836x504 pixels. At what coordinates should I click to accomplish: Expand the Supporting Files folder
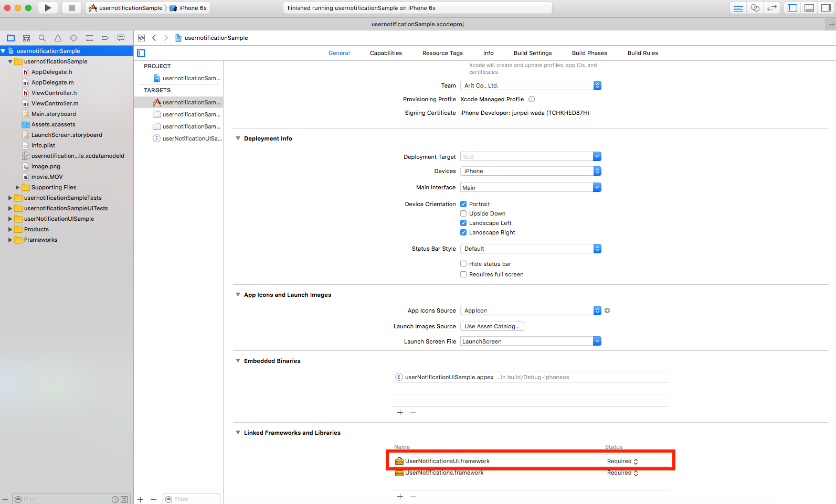pos(17,187)
